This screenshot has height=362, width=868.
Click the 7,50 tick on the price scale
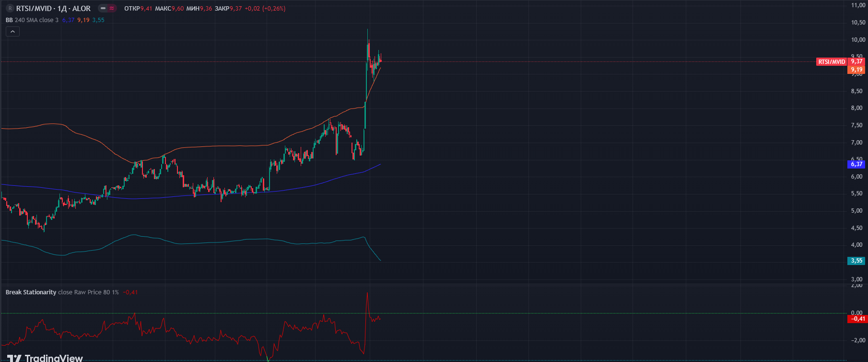(x=856, y=125)
